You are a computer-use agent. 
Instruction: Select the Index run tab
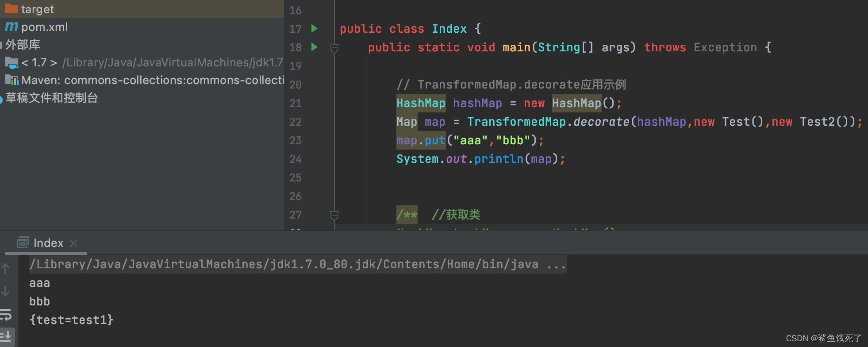[46, 243]
